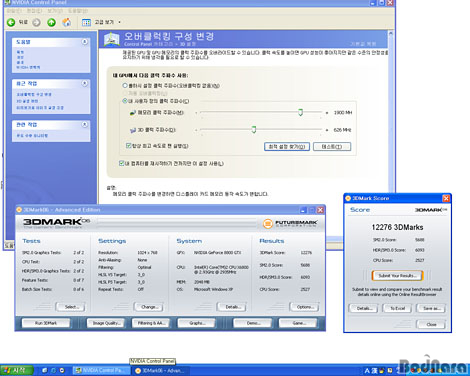Open Image Quality... in 3DMark06

click(x=106, y=323)
